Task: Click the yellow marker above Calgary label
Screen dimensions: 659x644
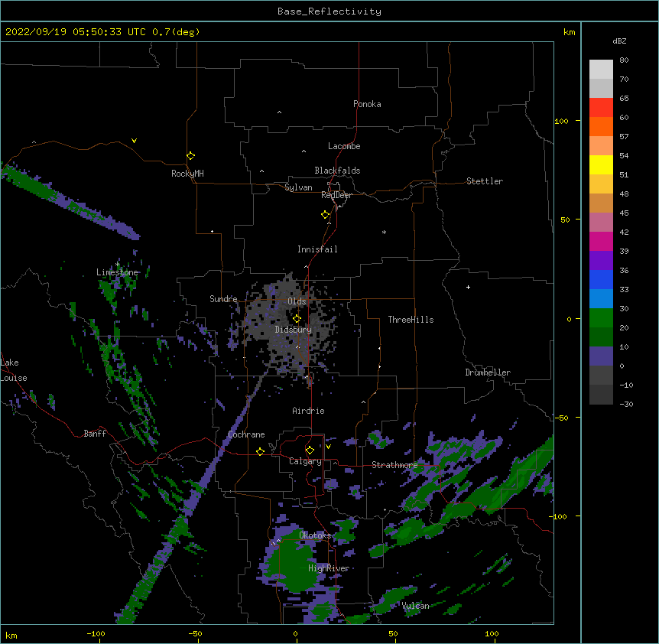Action: (x=310, y=450)
